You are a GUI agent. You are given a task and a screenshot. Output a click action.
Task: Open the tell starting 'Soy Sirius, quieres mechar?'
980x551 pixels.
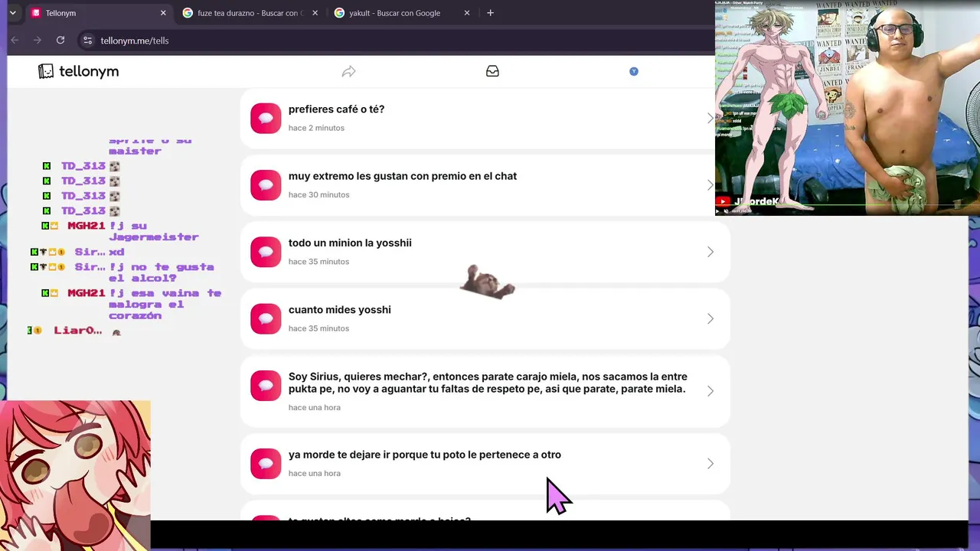pos(485,391)
